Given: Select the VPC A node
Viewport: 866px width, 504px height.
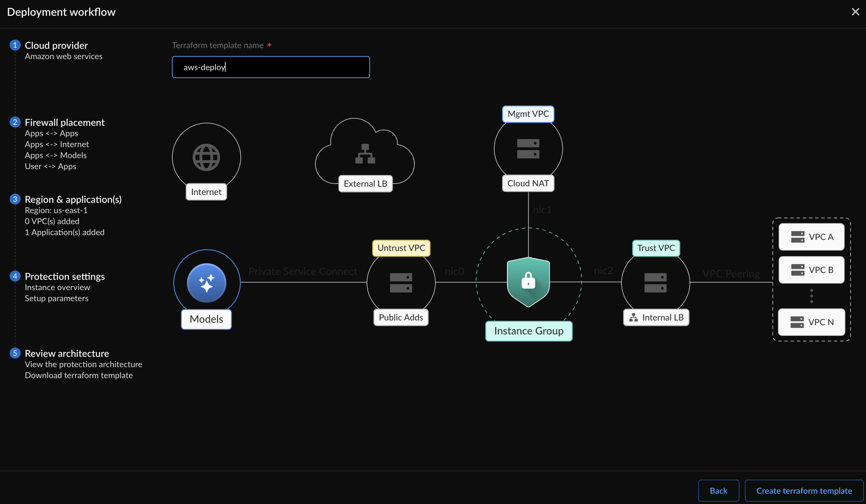Looking at the screenshot, I should click(x=811, y=237).
